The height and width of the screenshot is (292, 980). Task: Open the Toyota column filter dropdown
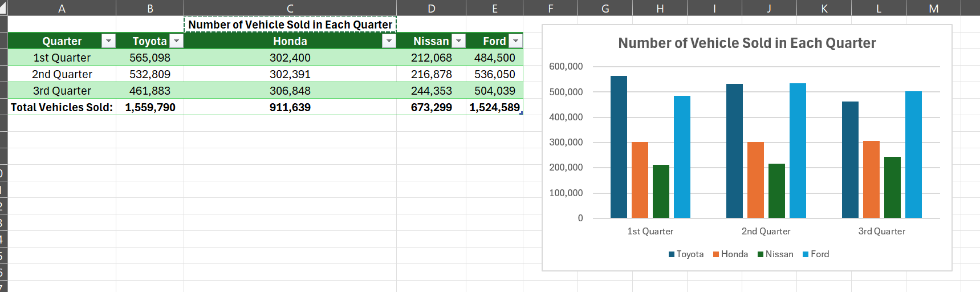177,41
